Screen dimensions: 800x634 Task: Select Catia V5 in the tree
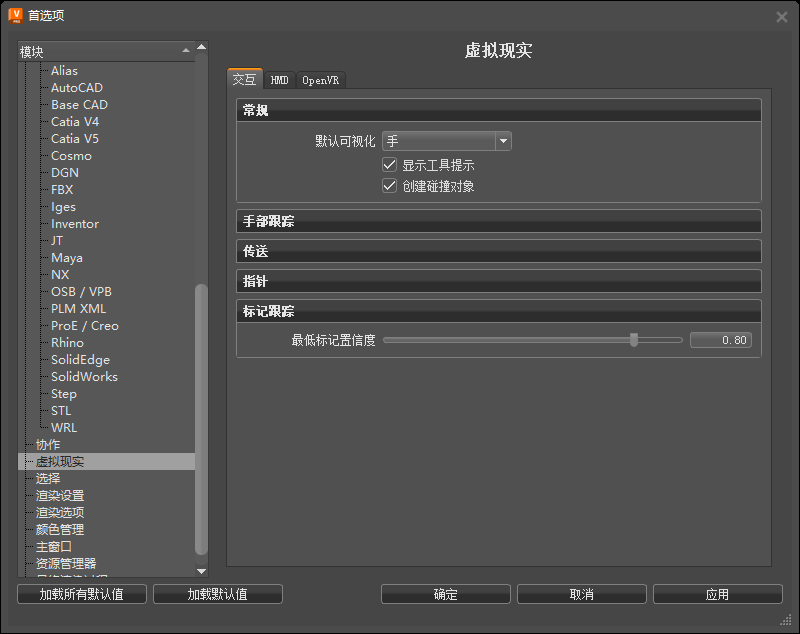[75, 139]
